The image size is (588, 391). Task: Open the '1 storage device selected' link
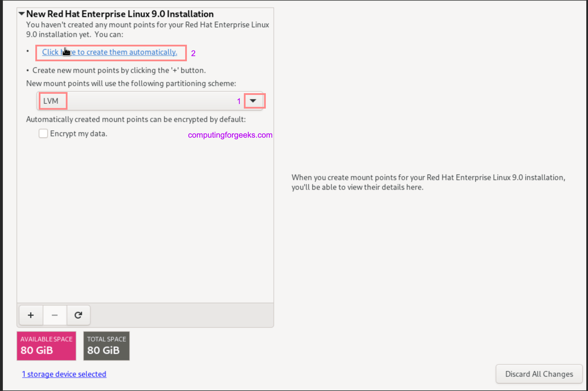pyautogui.click(x=64, y=374)
